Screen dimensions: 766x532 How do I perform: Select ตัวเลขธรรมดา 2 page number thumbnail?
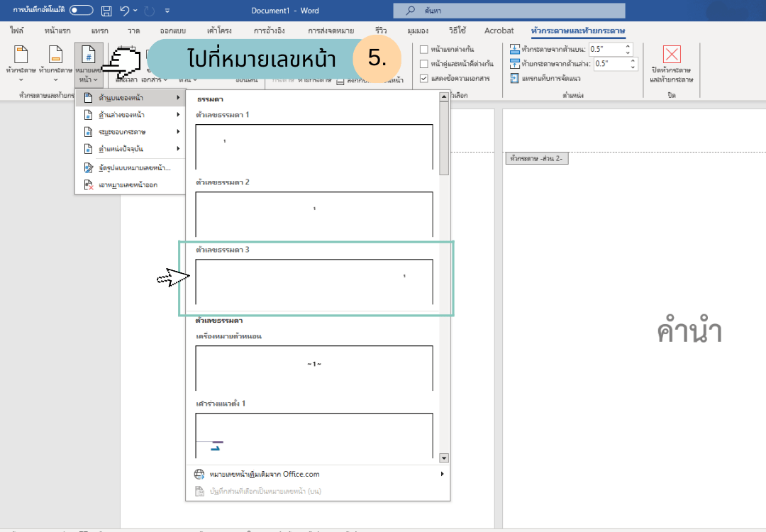click(x=314, y=214)
